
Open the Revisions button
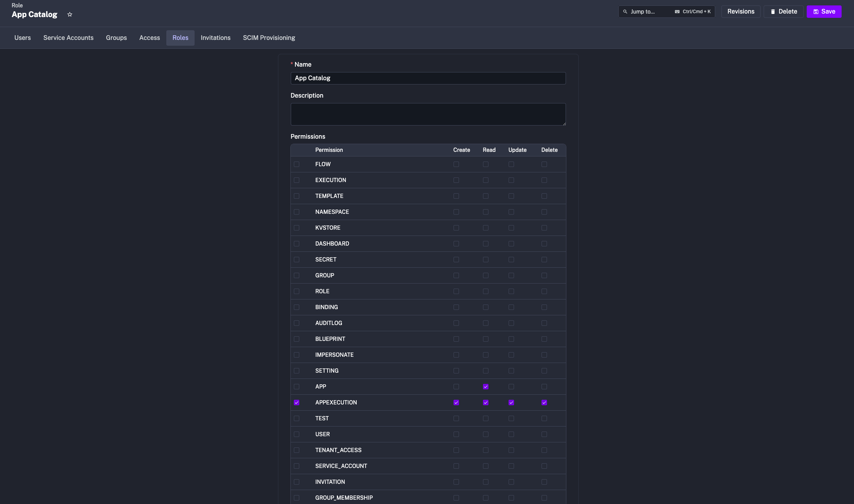click(740, 12)
